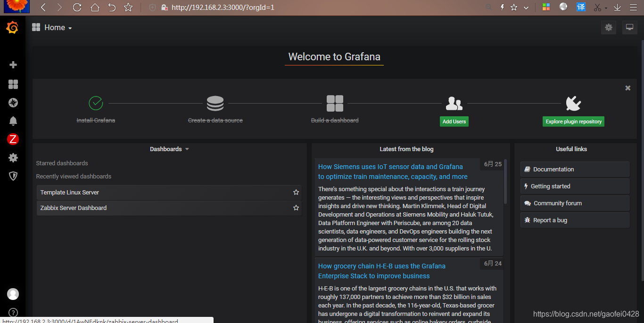This screenshot has height=323, width=644.
Task: Click the Build a dashboard icon
Action: (x=335, y=103)
